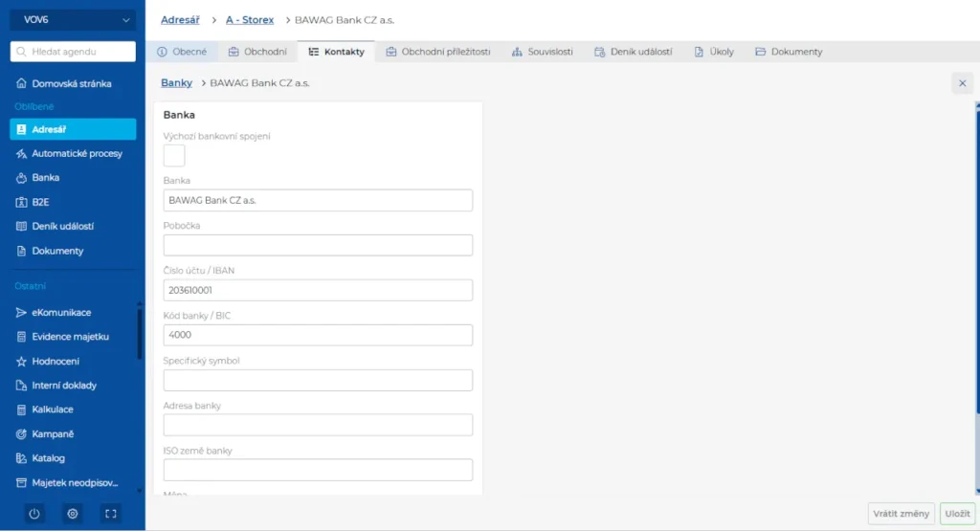Open the Obchodní příležitosti tab
This screenshot has width=980, height=531.
(x=438, y=52)
